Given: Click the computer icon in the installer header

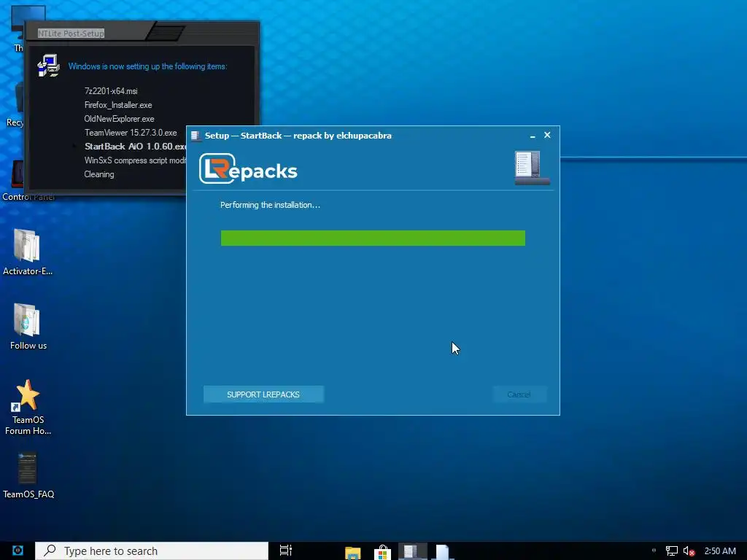Looking at the screenshot, I should [532, 168].
